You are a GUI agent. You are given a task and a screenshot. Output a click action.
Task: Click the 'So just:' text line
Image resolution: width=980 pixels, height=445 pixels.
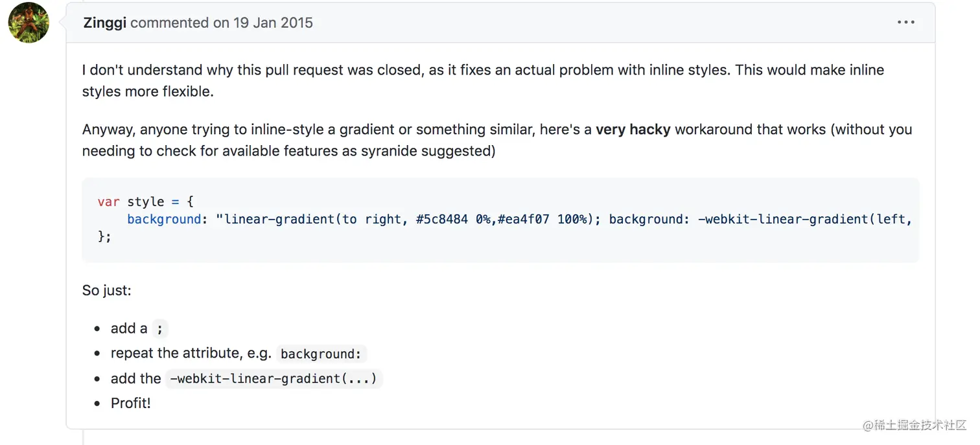(106, 290)
